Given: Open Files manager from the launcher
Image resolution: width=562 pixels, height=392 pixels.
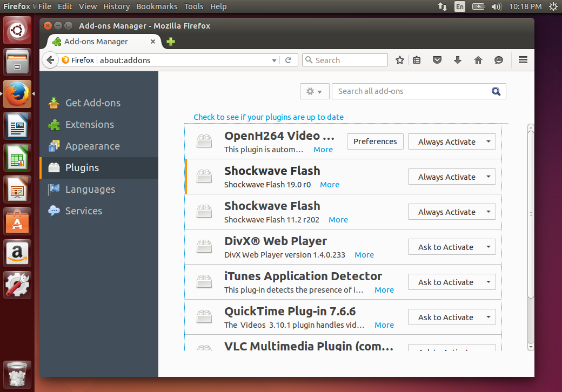Looking at the screenshot, I should click(x=17, y=62).
